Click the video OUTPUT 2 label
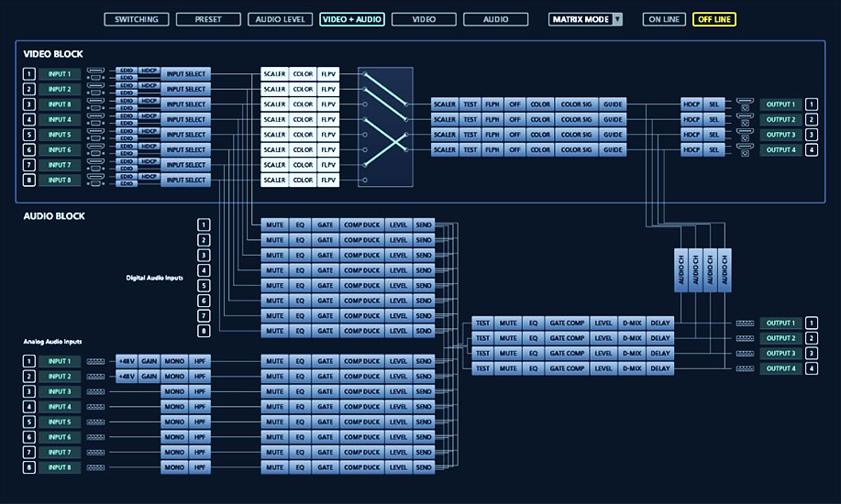841x504 pixels. (780, 120)
